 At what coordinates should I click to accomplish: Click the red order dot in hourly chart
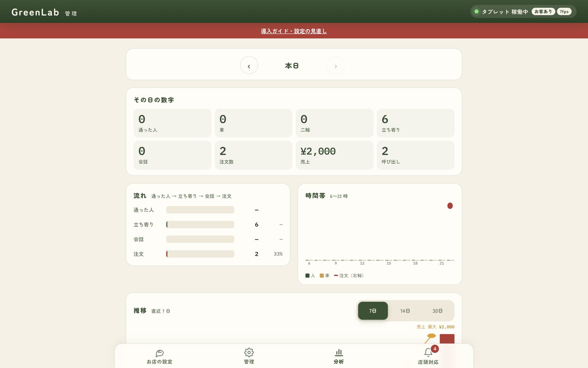tap(450, 206)
